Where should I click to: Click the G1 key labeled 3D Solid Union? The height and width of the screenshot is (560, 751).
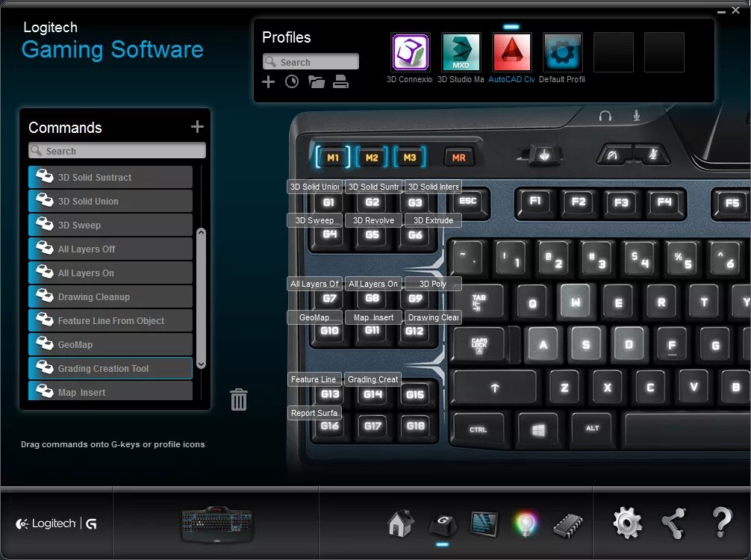click(x=328, y=202)
